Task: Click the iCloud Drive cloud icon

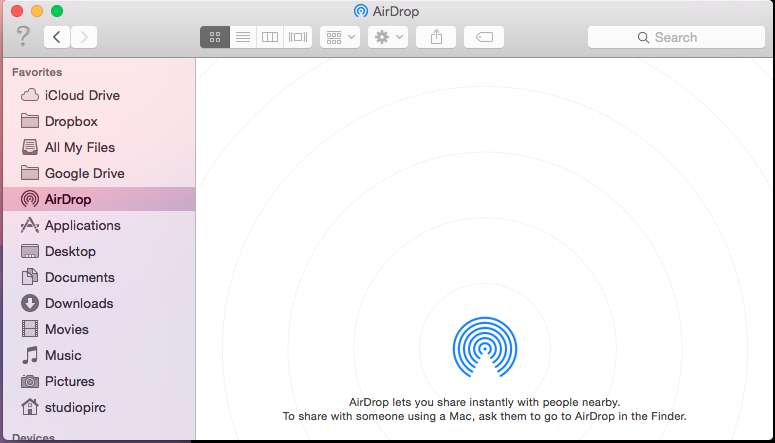Action: click(30, 95)
